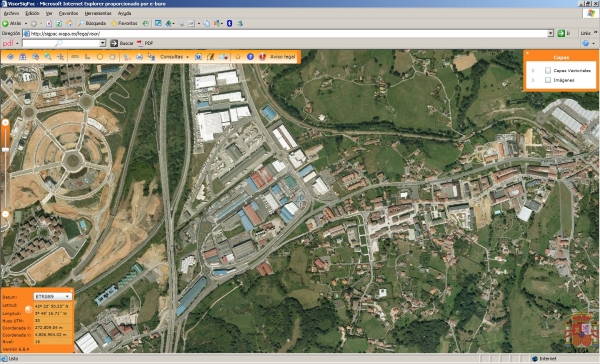Open the blue help information icon
This screenshot has height=364, width=600.
click(250, 57)
